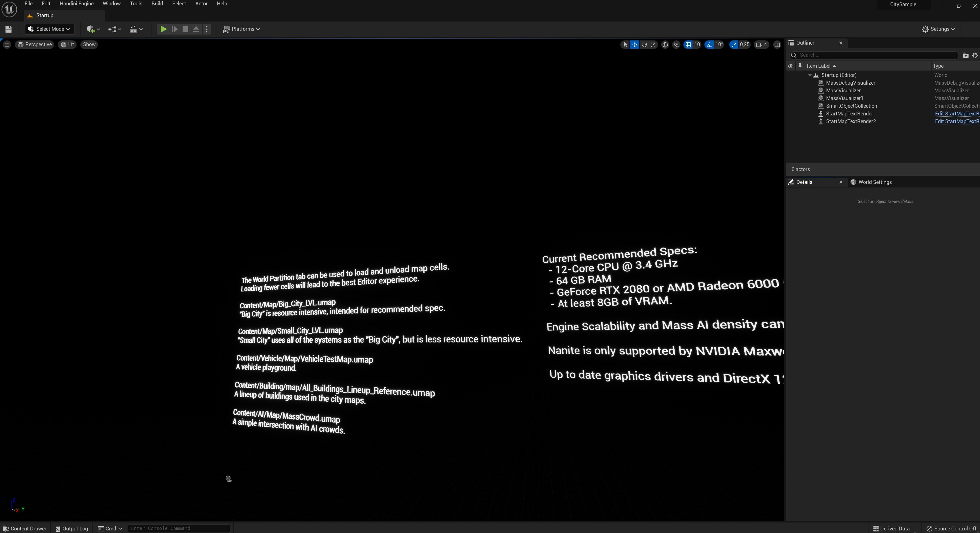Toggle grid snapping in viewport toolbar

point(688,45)
